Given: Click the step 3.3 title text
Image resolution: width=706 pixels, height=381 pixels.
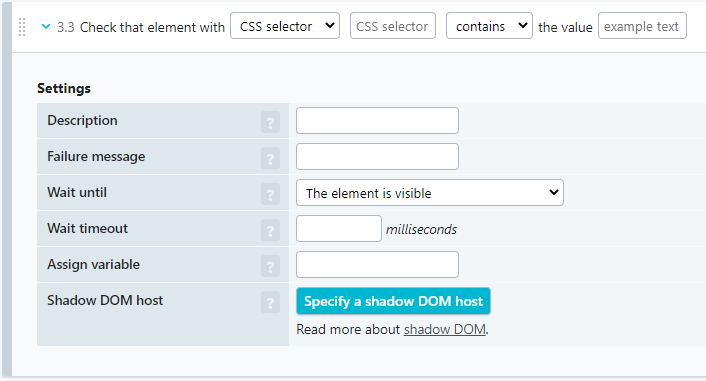Looking at the screenshot, I should pyautogui.click(x=140, y=27).
